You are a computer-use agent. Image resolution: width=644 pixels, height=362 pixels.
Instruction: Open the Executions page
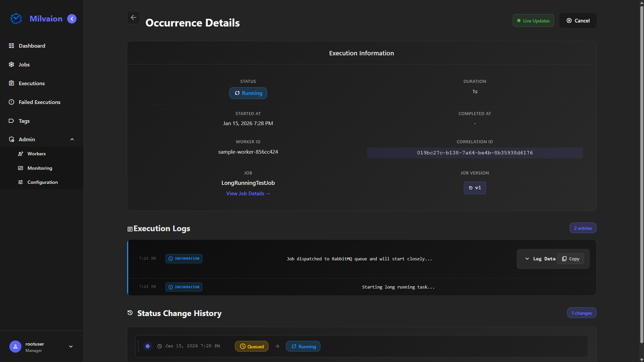pos(32,83)
